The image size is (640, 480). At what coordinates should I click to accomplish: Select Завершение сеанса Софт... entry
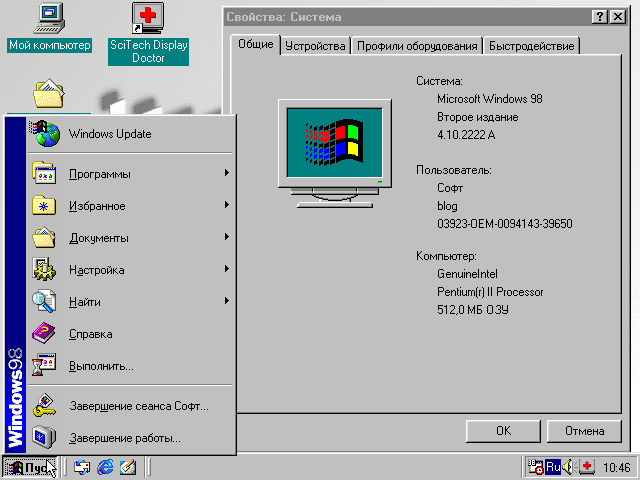131,406
